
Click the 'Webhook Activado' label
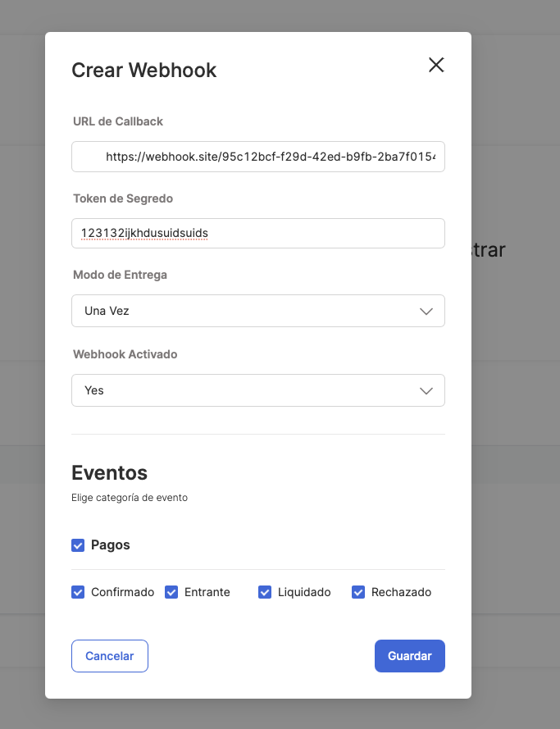[x=125, y=354]
